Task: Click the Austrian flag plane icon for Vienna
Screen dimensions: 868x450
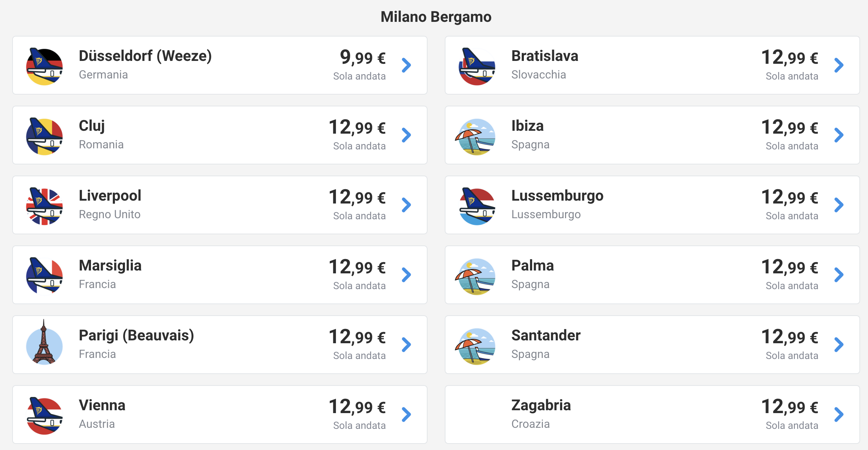Action: (44, 415)
